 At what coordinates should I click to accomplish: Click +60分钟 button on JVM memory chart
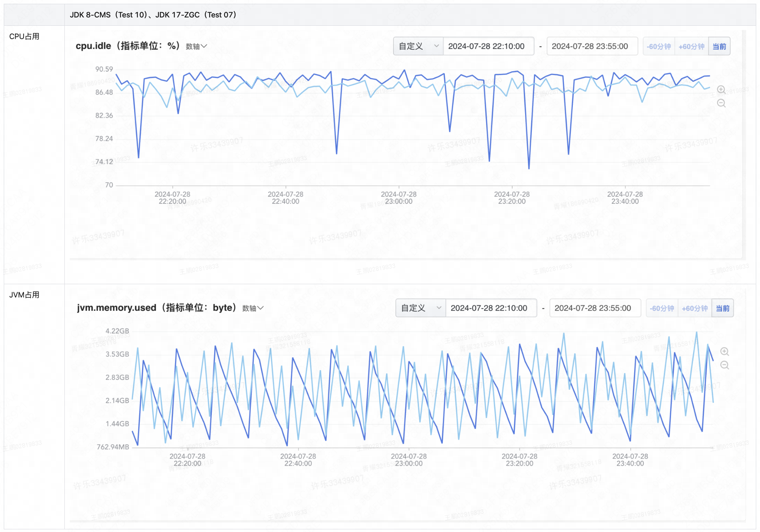point(694,308)
